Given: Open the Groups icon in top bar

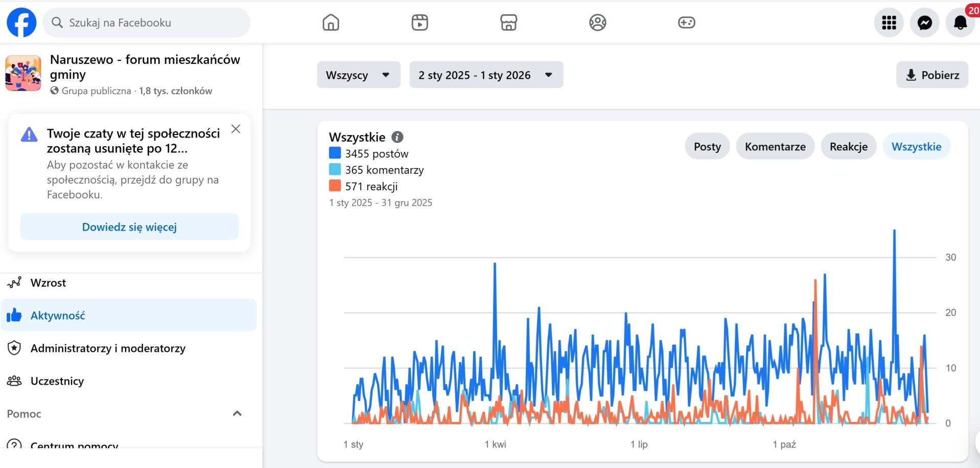Looking at the screenshot, I should tap(597, 23).
